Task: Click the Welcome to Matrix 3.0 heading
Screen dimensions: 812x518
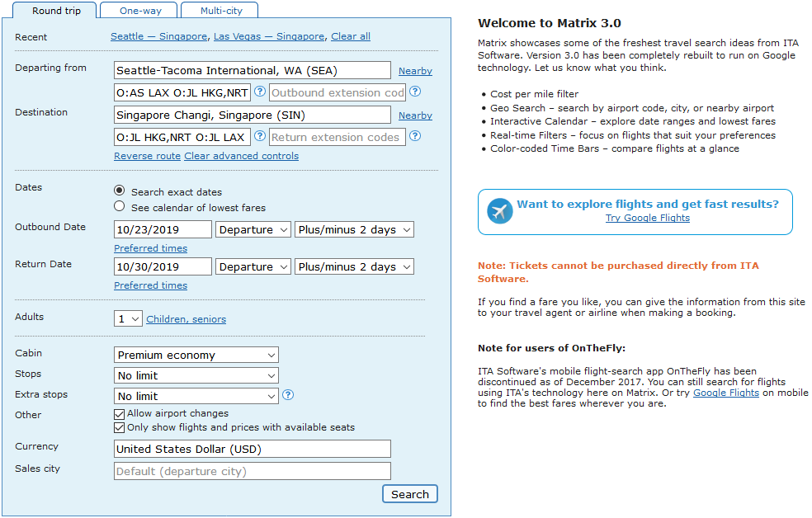Action: click(549, 23)
